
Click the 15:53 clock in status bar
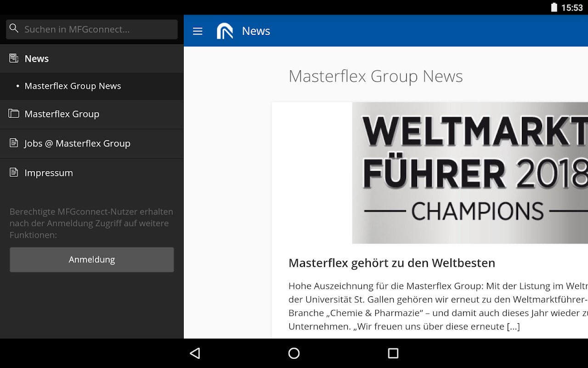(x=572, y=7)
